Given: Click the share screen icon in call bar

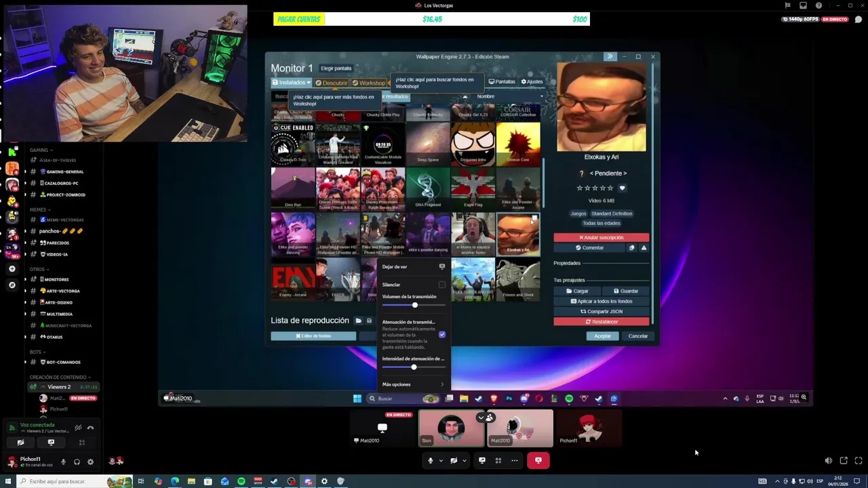Looking at the screenshot, I should (482, 460).
